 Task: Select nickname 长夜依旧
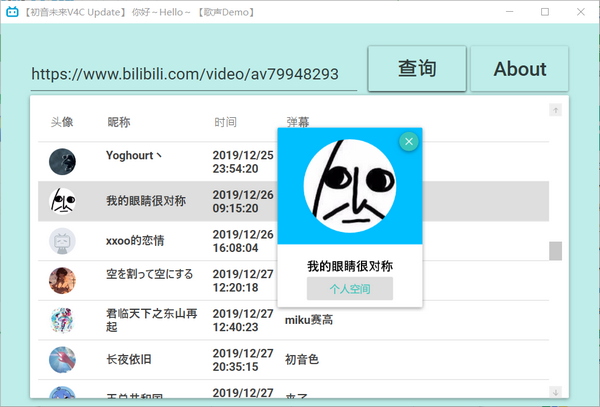[129, 360]
